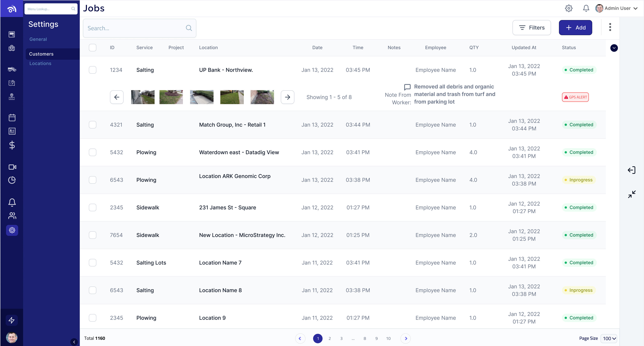Click in the Jobs Search field
The width and height of the screenshot is (644, 346).
click(x=139, y=28)
